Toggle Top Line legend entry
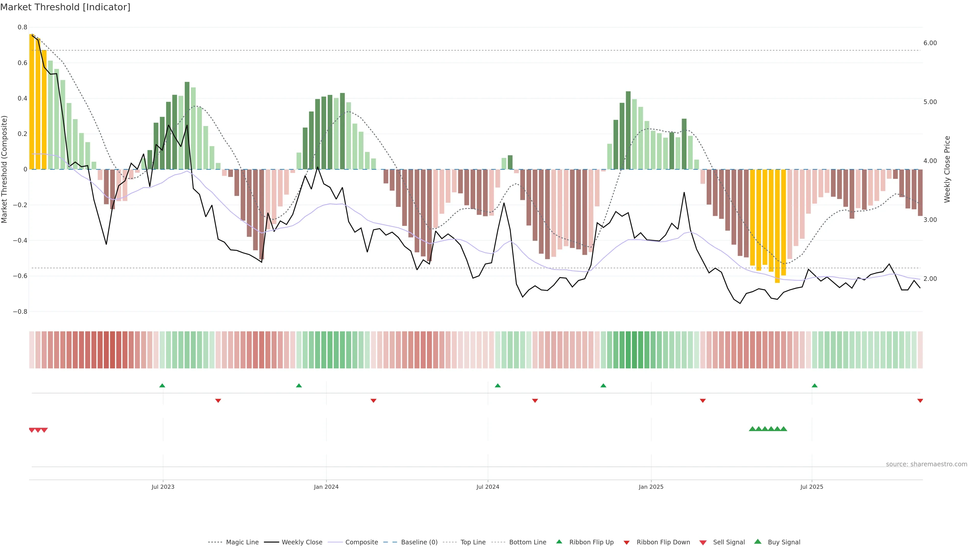The image size is (980, 551). tap(473, 542)
